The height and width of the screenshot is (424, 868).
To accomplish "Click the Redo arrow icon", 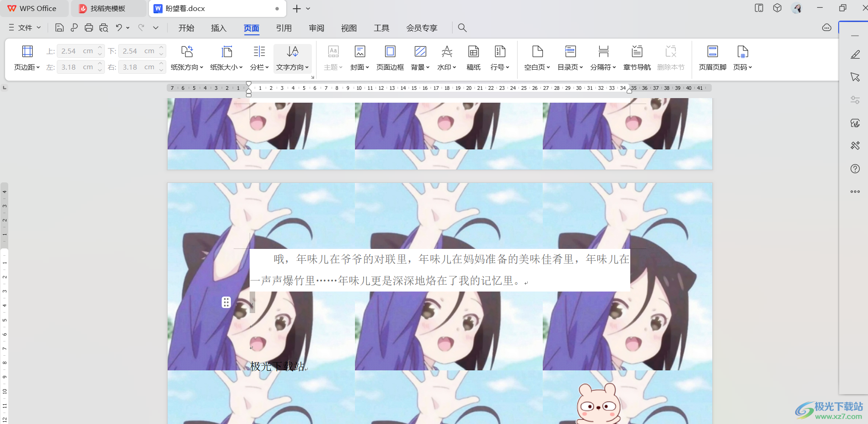I will pyautogui.click(x=141, y=28).
